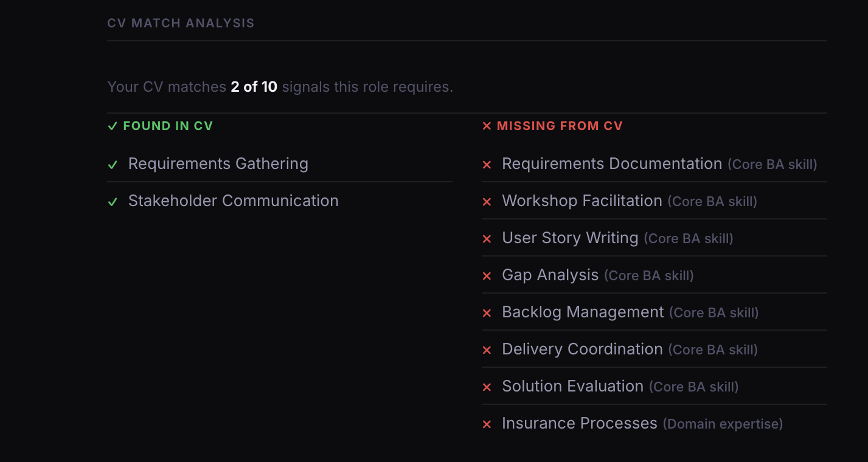The height and width of the screenshot is (462, 868).
Task: Click the red X beside Gap Analysis
Action: pos(487,276)
